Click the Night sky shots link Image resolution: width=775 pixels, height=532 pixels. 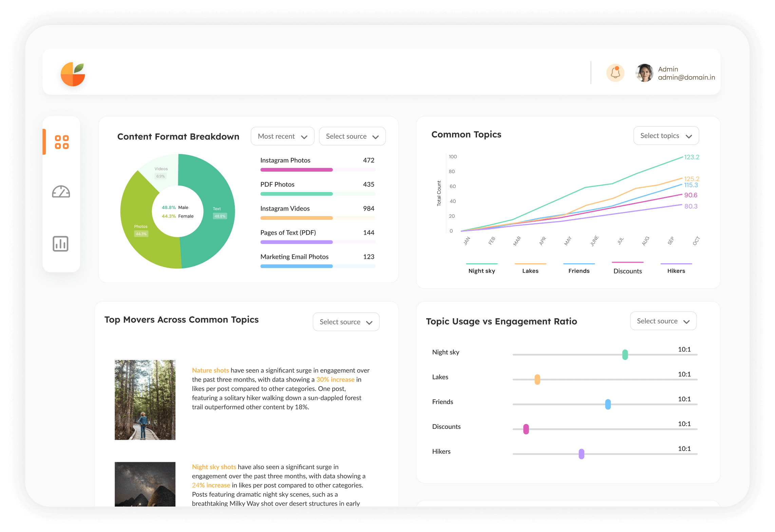point(214,467)
